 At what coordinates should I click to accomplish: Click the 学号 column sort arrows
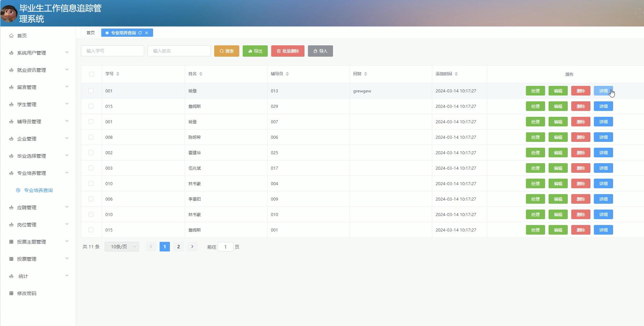click(117, 74)
